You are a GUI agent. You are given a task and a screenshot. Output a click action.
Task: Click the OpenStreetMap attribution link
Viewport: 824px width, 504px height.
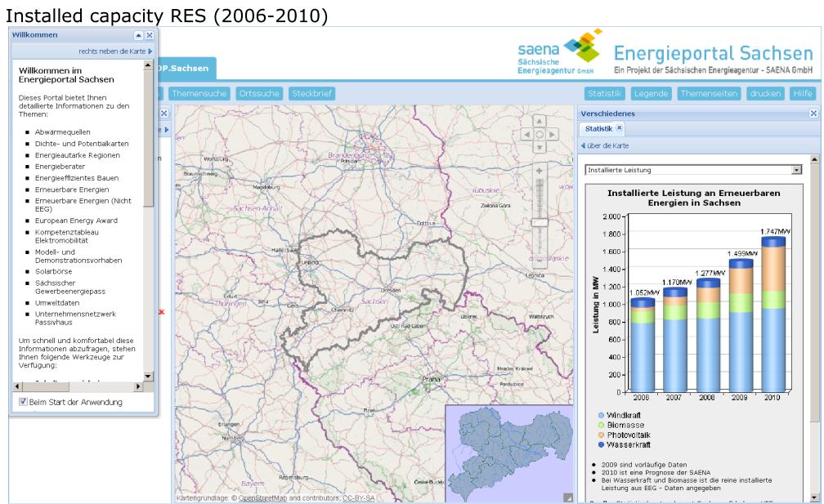(262, 498)
